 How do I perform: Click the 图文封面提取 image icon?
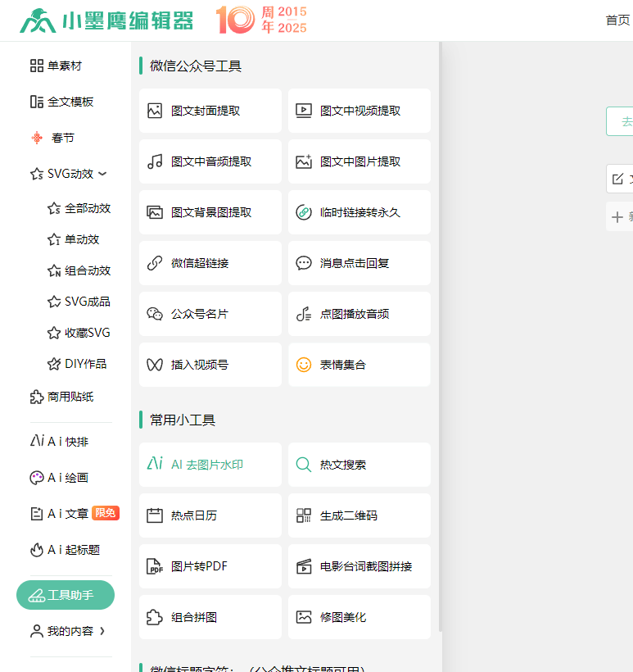pos(155,111)
